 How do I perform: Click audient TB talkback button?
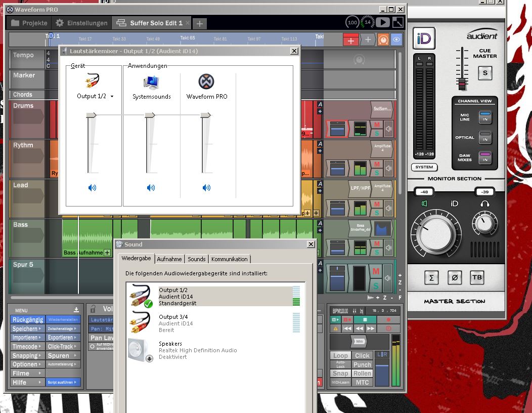tap(477, 277)
